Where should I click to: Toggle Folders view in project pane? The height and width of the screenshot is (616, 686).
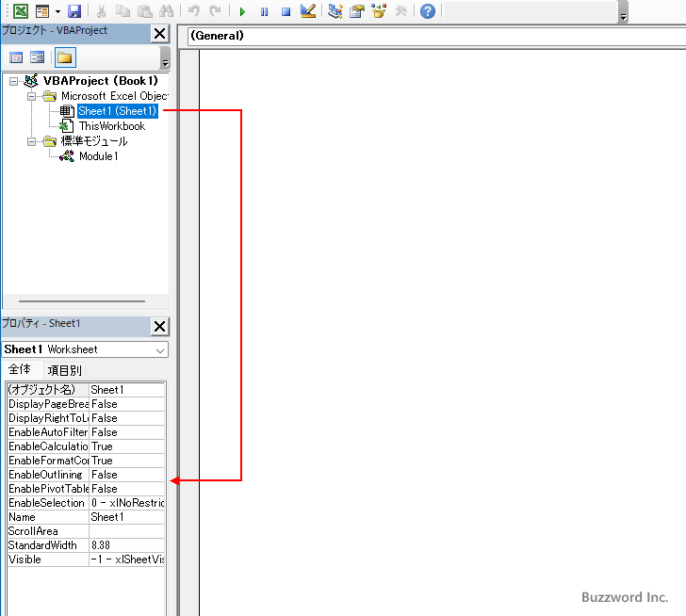click(65, 57)
